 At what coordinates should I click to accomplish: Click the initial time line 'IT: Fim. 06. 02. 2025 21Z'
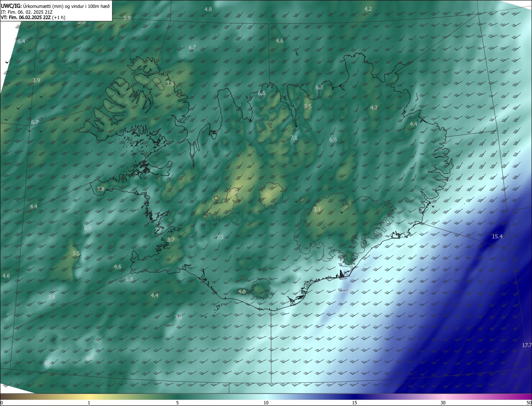(26, 12)
